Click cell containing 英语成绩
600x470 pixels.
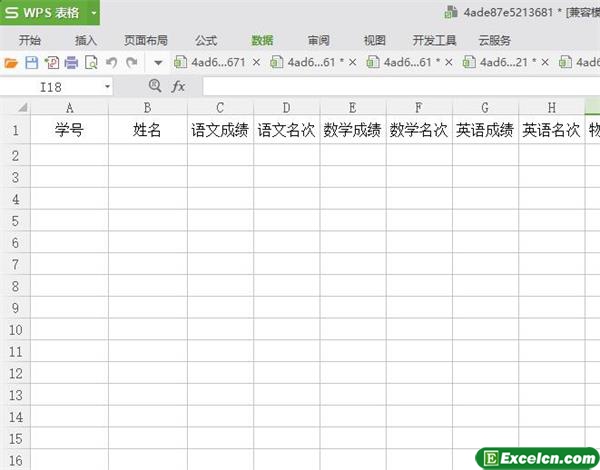point(485,130)
